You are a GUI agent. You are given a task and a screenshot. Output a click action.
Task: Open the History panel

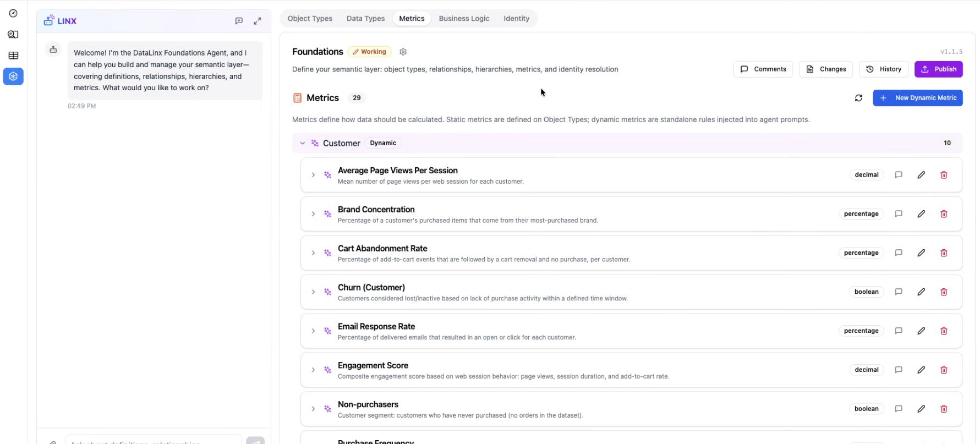tap(883, 69)
